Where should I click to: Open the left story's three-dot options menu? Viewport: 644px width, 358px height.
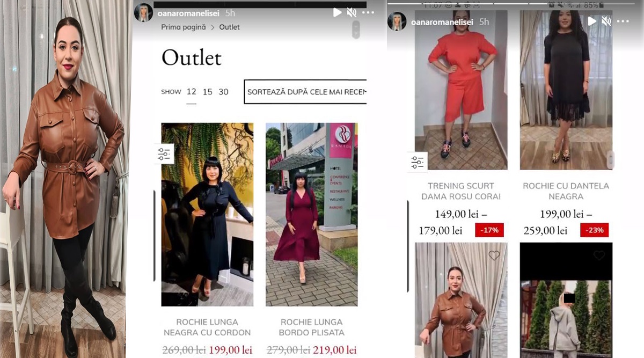369,12
